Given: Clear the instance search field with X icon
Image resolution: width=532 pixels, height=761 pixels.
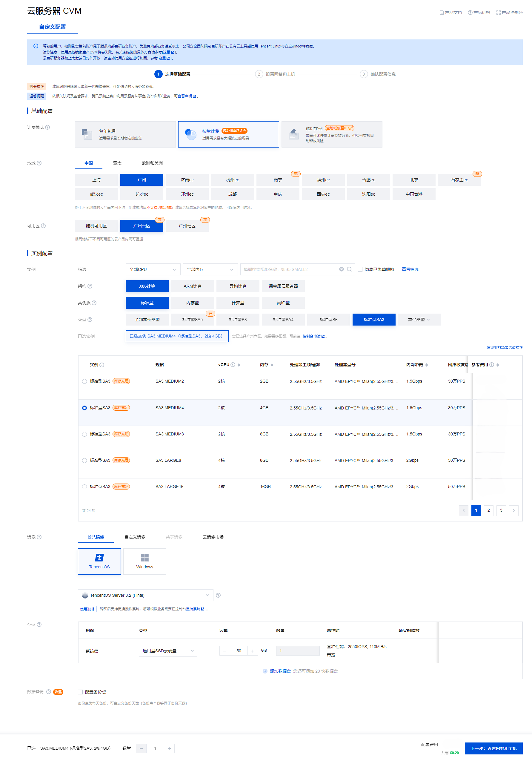Looking at the screenshot, I should click(x=341, y=269).
